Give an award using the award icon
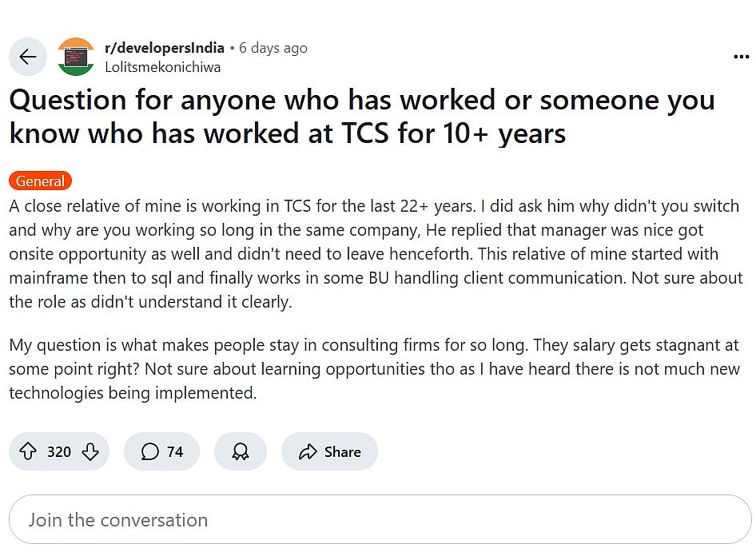The image size is (756, 552). pyautogui.click(x=240, y=452)
